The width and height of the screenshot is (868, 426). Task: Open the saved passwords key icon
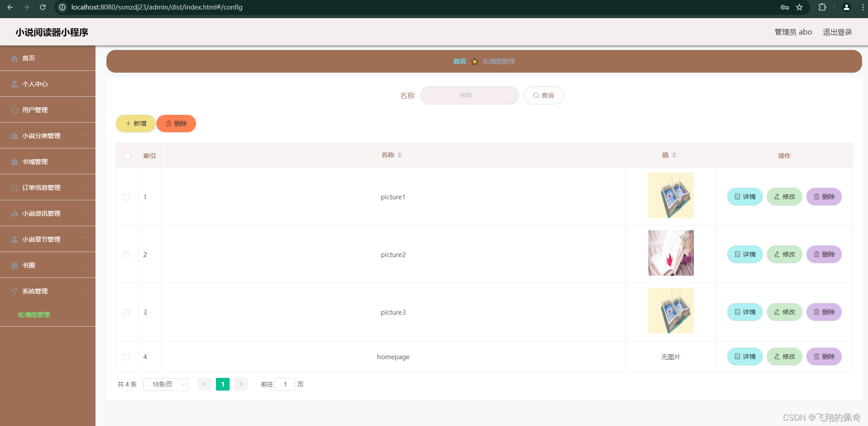[x=785, y=7]
